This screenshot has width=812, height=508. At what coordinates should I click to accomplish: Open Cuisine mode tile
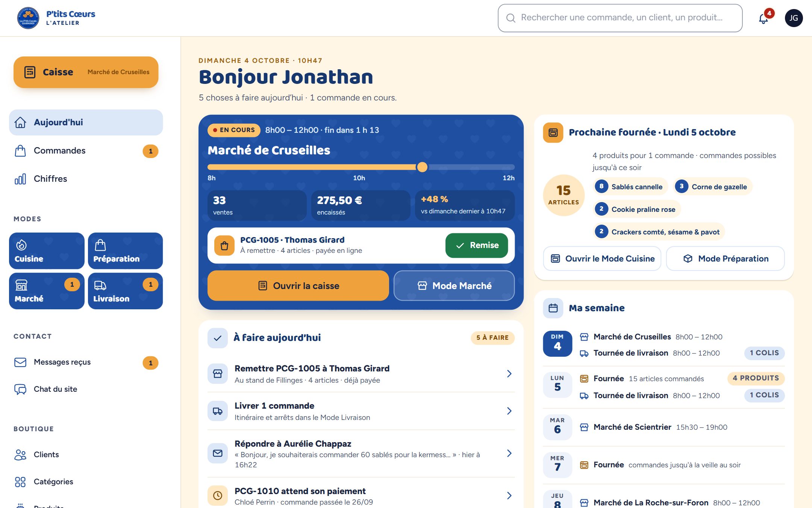tap(47, 251)
